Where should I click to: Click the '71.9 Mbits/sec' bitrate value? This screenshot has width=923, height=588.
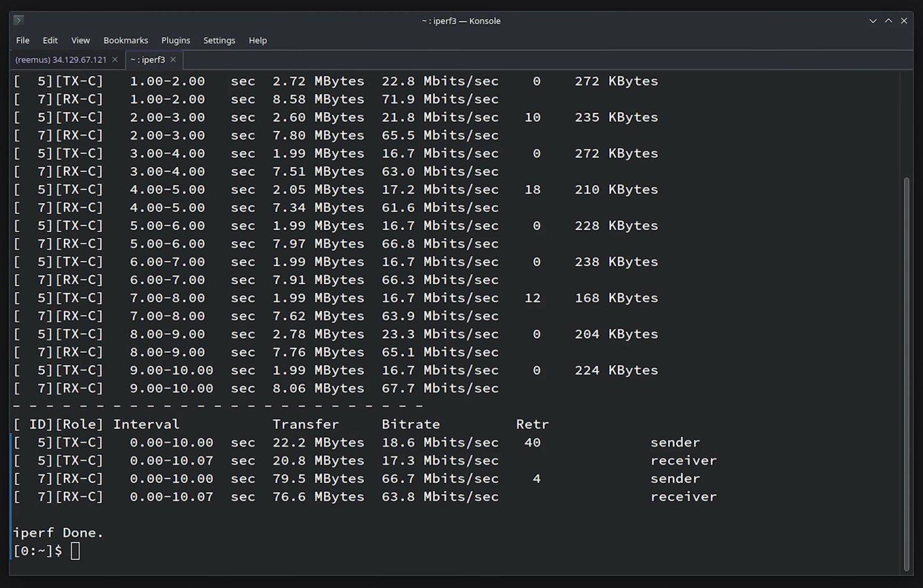click(440, 99)
